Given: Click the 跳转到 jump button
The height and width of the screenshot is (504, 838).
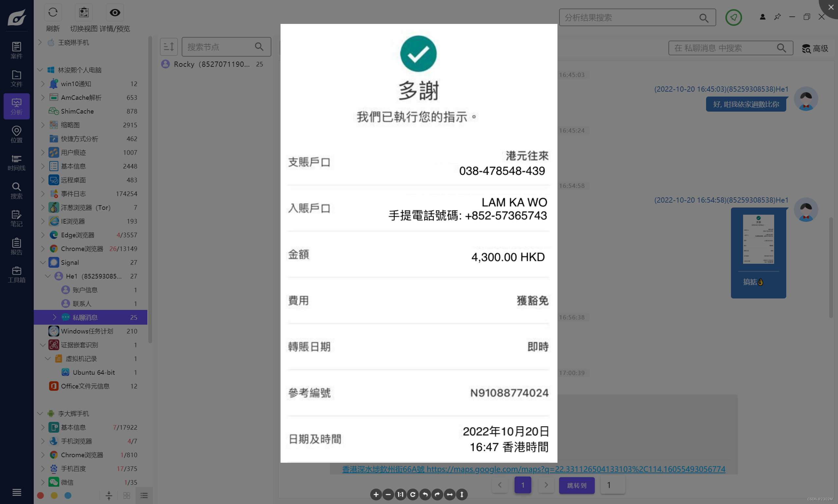Looking at the screenshot, I should point(576,485).
